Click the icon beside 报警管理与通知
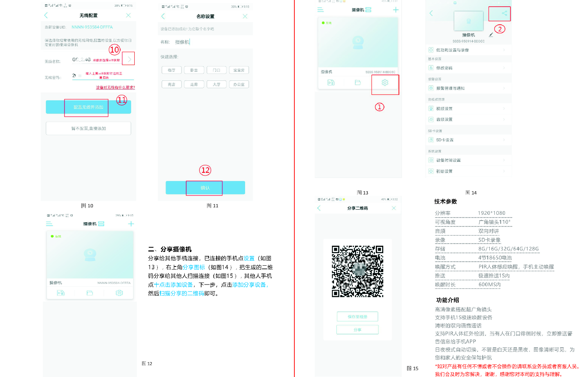The width and height of the screenshot is (588, 377). [x=431, y=88]
